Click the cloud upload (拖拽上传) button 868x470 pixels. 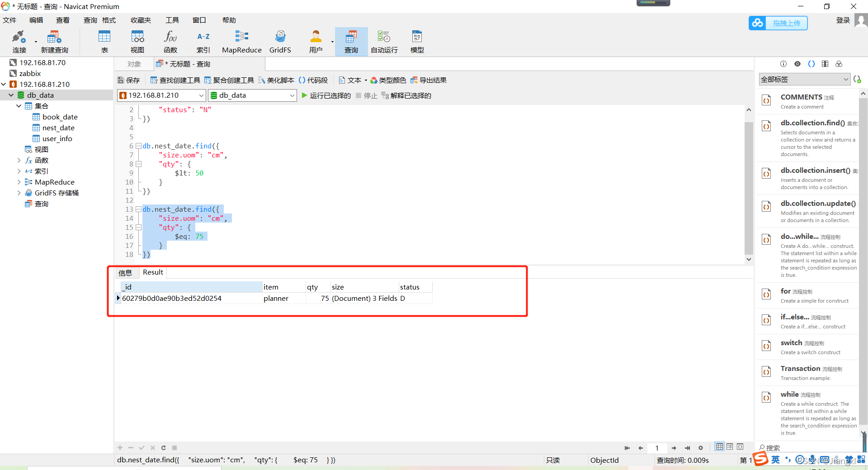pyautogui.click(x=778, y=23)
